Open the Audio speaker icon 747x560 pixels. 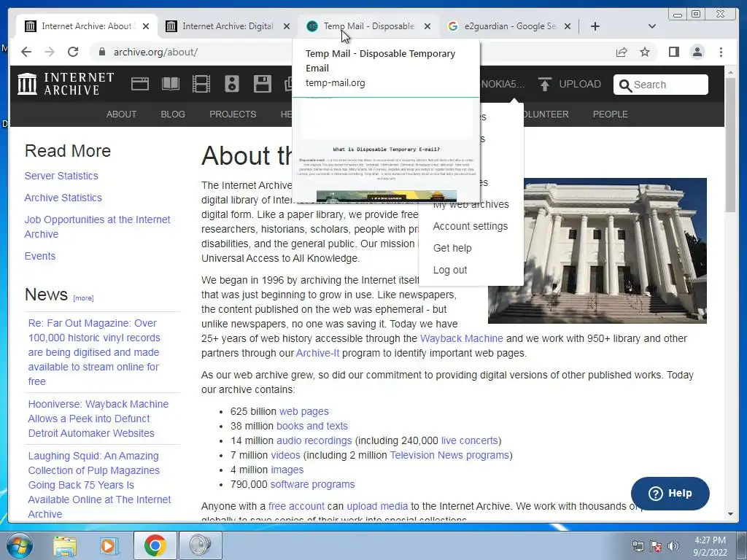pos(232,85)
